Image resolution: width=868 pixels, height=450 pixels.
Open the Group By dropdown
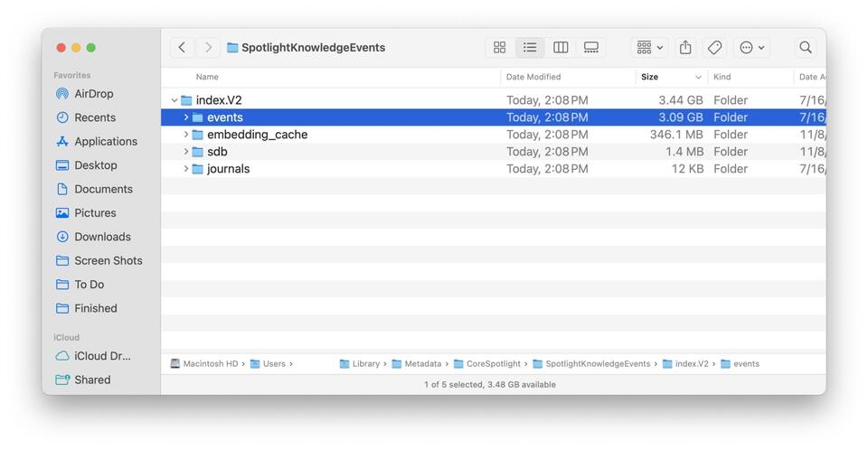(649, 48)
